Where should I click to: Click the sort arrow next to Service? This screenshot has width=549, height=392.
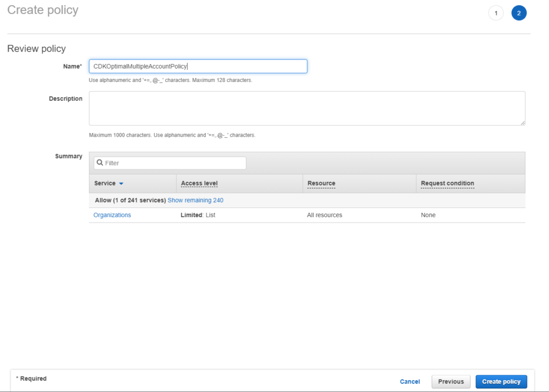click(x=121, y=183)
